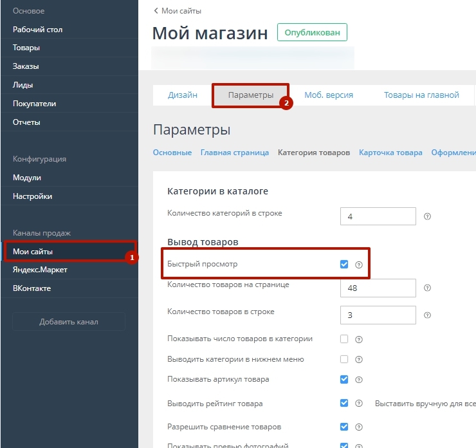The width and height of the screenshot is (476, 448).
Task: Open Яндекс.Маркет sales channel
Action: [69, 270]
